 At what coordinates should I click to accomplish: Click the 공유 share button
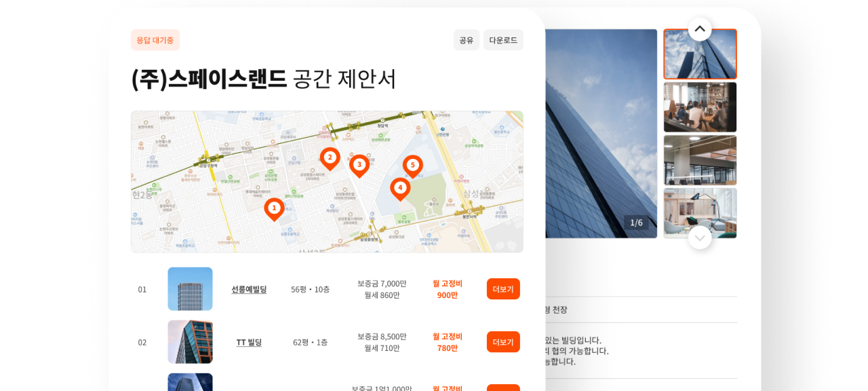[x=466, y=40]
